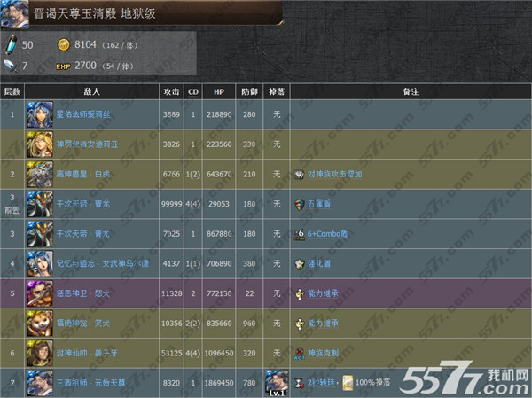Image resolution: width=532 pixels, height=398 pixels.
Task: Click the 6+Combo盾 skill icon
Action: 301,235
